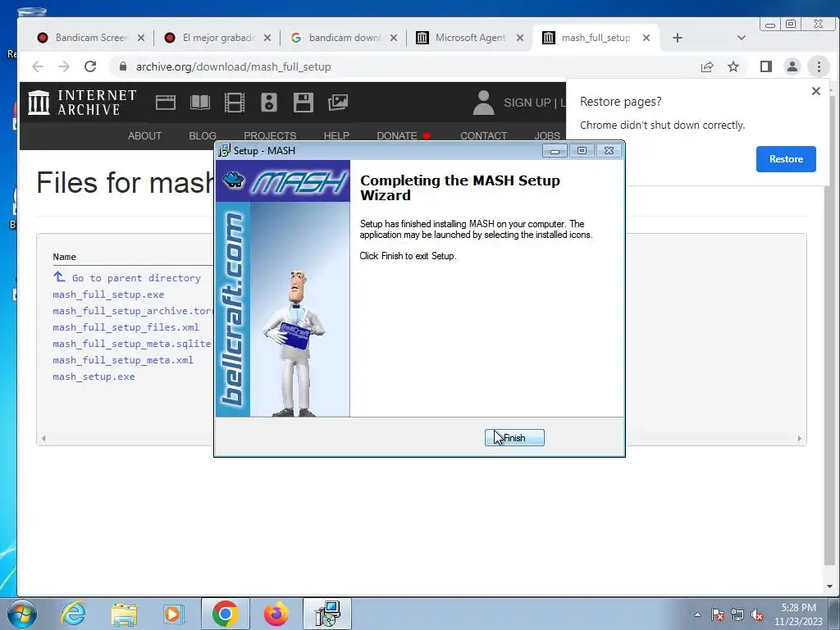Image resolution: width=840 pixels, height=630 pixels.
Task: Download mash_full_setup.exe
Action: tap(109, 294)
